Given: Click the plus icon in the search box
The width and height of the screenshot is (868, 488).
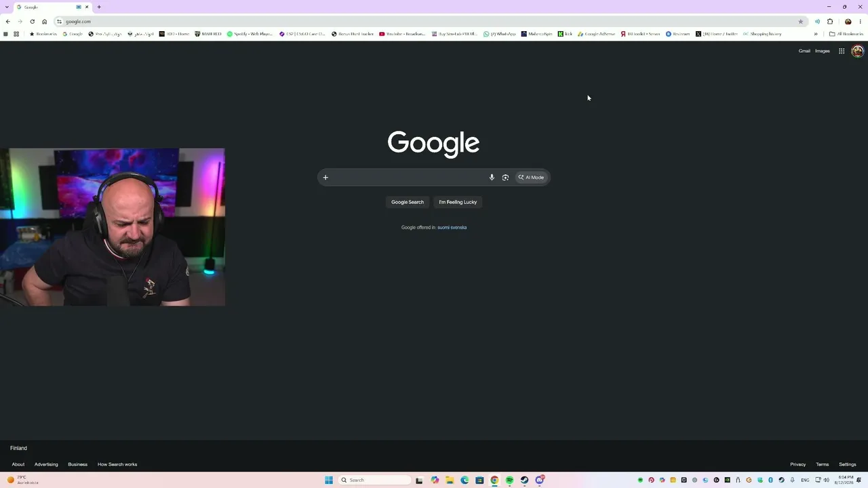Looking at the screenshot, I should coord(325,178).
